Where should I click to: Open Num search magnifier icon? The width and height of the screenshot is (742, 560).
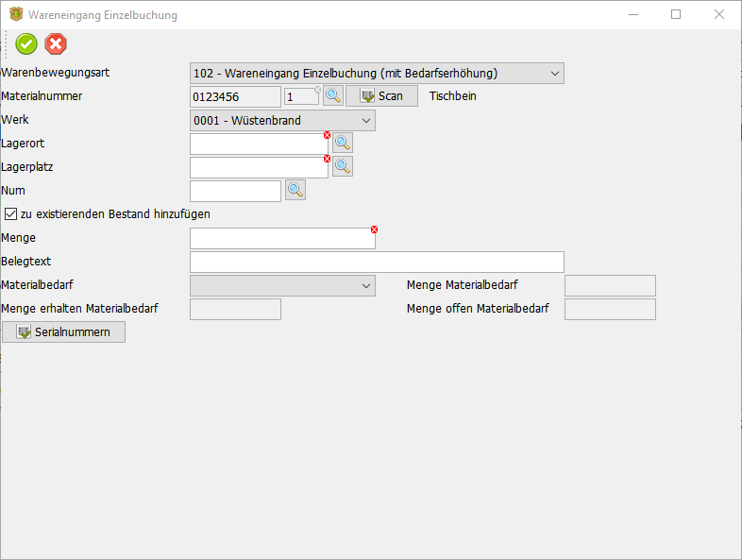click(295, 190)
